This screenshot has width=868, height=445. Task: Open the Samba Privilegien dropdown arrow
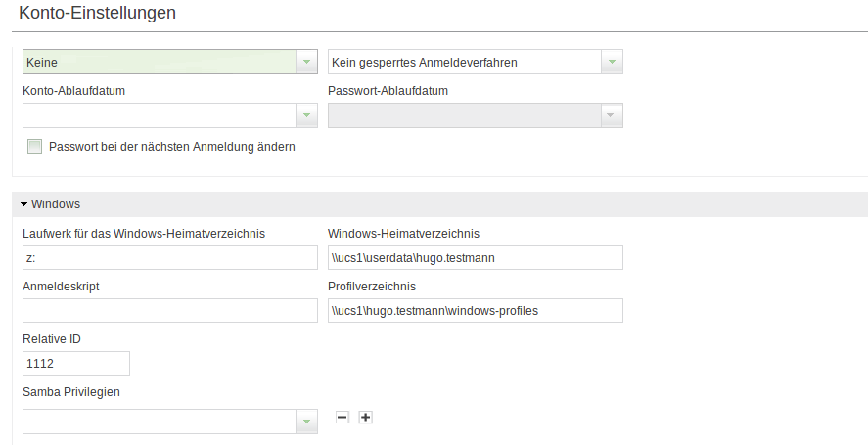click(x=306, y=422)
